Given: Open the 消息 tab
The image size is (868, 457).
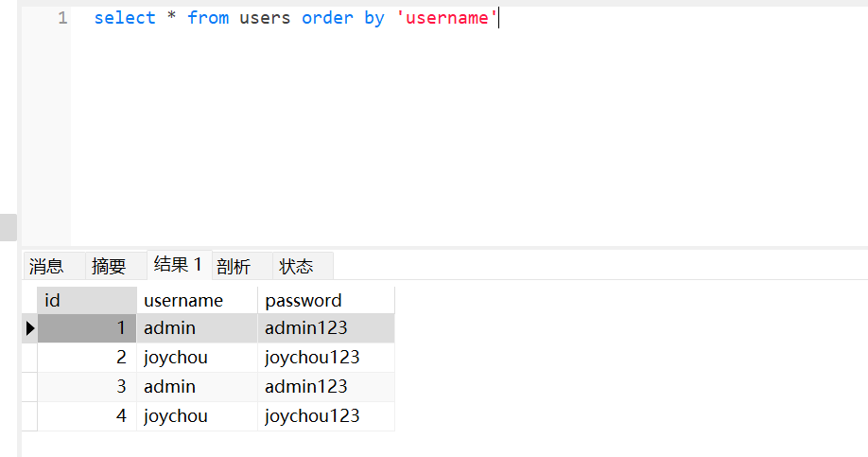Looking at the screenshot, I should pyautogui.click(x=46, y=266).
